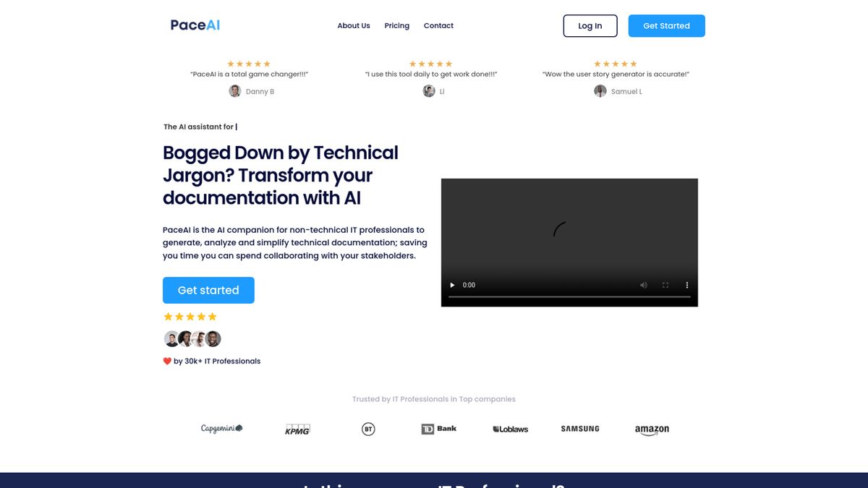Click Li's reviewer avatar
Viewport: 868px width, 488px height.
429,91
